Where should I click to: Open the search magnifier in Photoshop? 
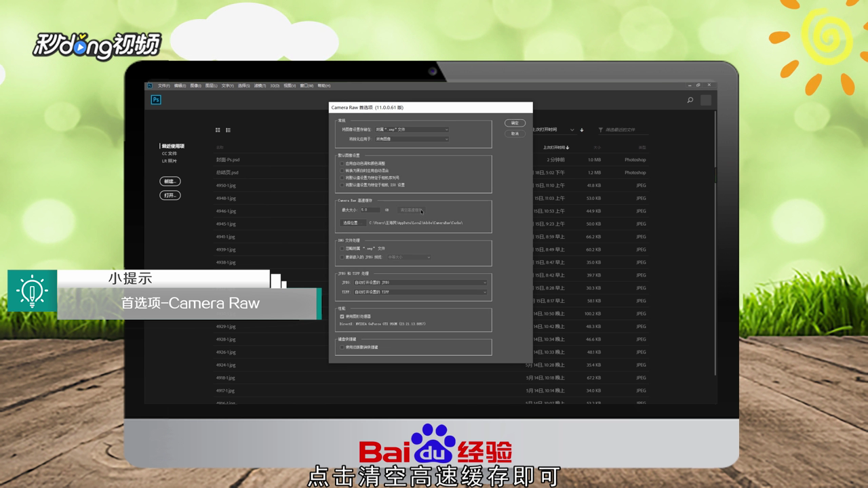pyautogui.click(x=690, y=100)
